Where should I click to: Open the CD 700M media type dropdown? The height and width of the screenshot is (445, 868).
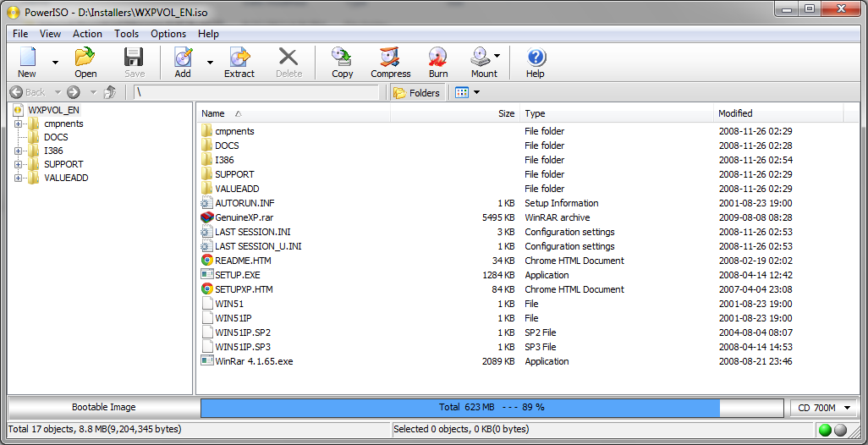pyautogui.click(x=824, y=408)
